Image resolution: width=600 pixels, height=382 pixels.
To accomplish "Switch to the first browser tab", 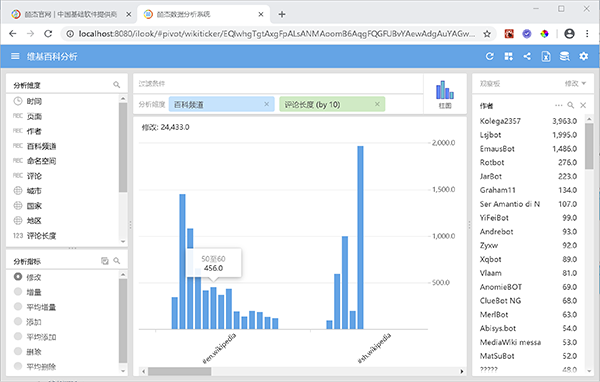I will click(71, 14).
